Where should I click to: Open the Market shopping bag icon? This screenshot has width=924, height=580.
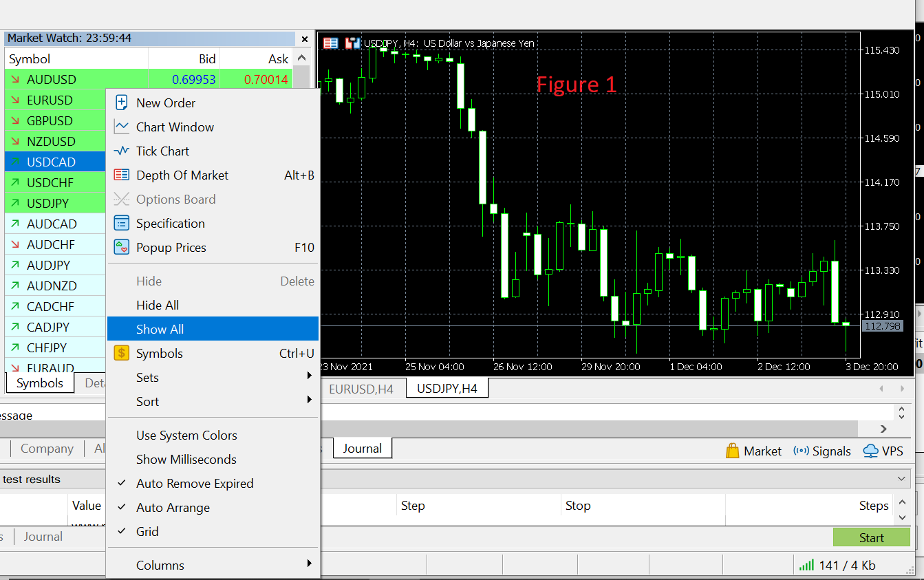(733, 451)
